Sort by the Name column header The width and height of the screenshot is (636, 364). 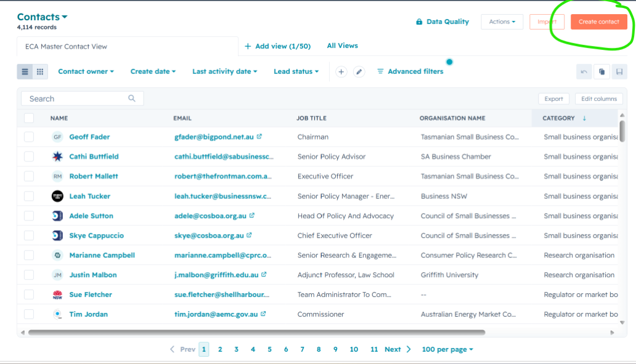coord(59,118)
